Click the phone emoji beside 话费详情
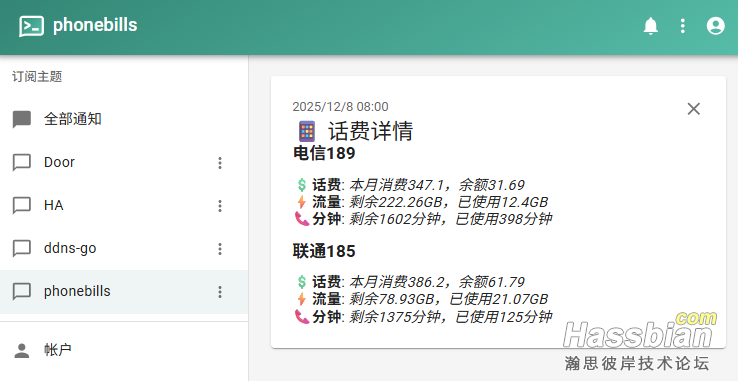 pos(307,132)
